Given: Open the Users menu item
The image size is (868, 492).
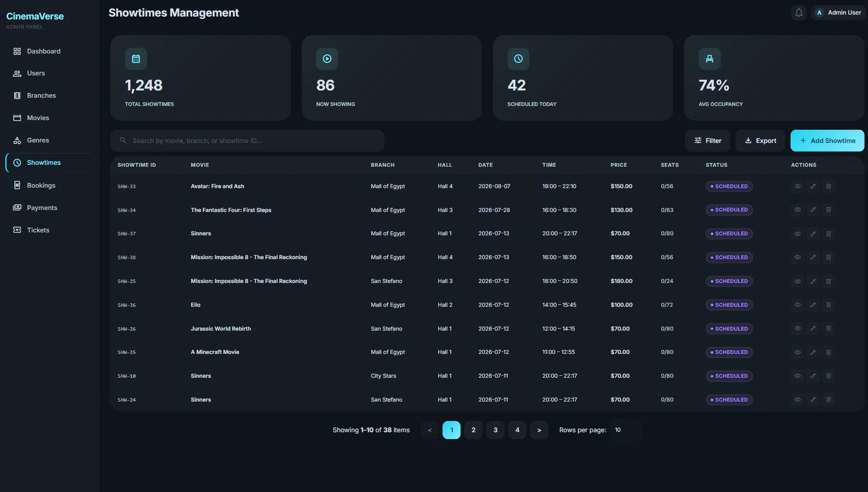Looking at the screenshot, I should [49, 73].
